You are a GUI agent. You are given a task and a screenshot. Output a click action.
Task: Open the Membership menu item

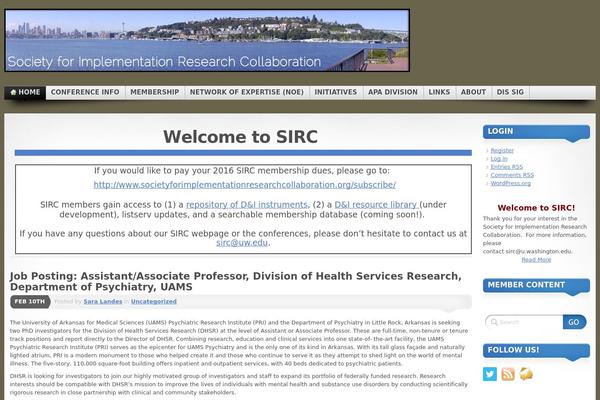coord(155,92)
